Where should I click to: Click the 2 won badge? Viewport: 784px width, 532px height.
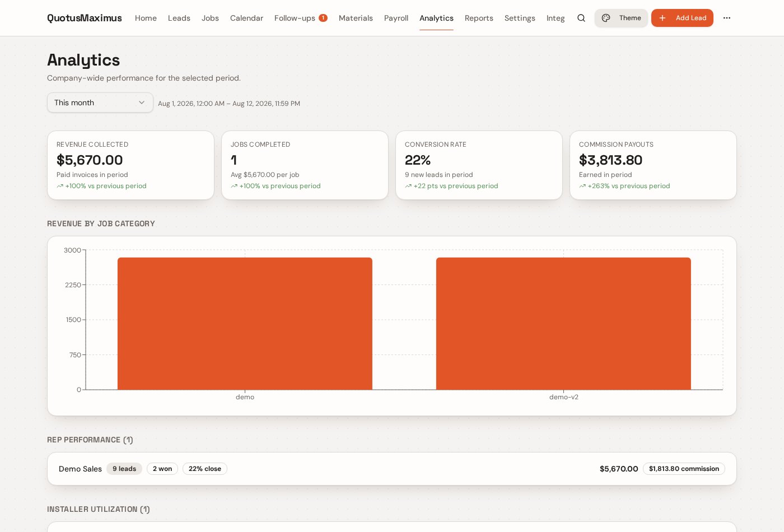(x=162, y=469)
